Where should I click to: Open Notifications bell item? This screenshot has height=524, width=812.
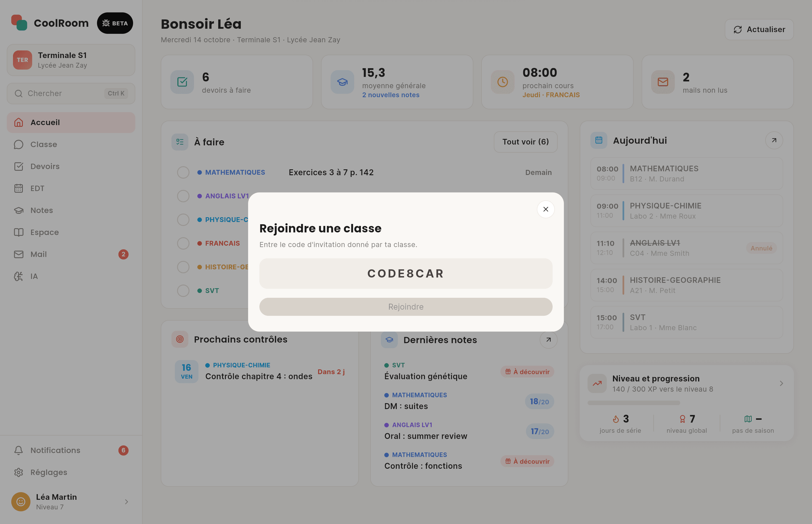[x=71, y=450]
